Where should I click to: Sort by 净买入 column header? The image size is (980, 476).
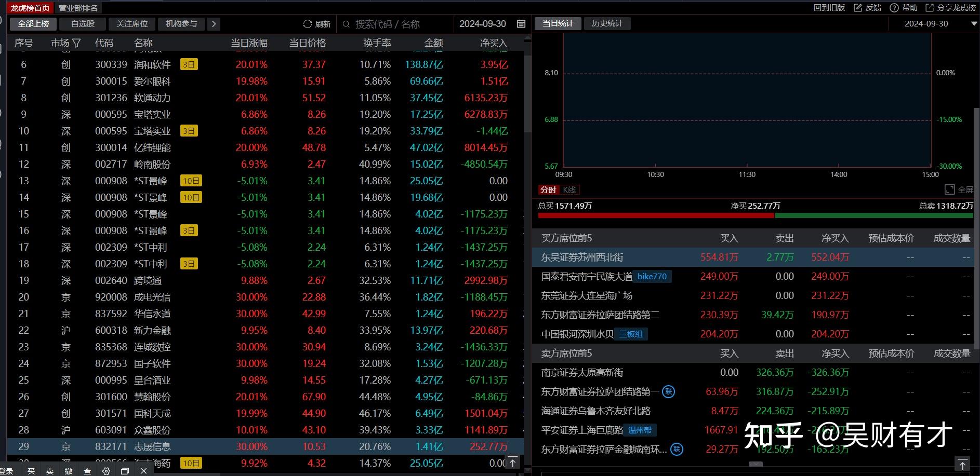click(x=494, y=43)
